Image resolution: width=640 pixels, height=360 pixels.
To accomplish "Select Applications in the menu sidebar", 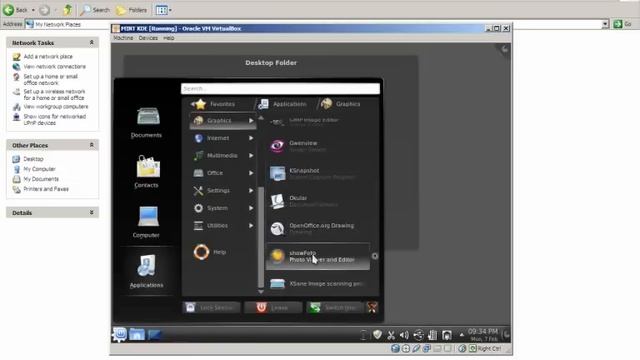I will point(146,271).
